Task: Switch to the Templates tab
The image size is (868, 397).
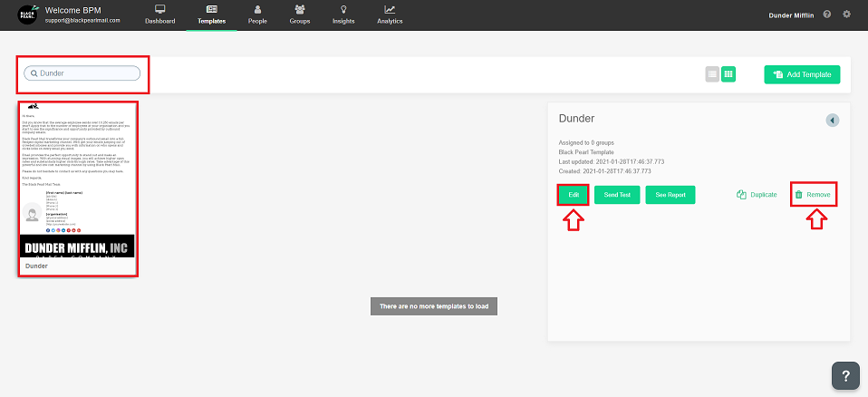Action: pos(211,15)
